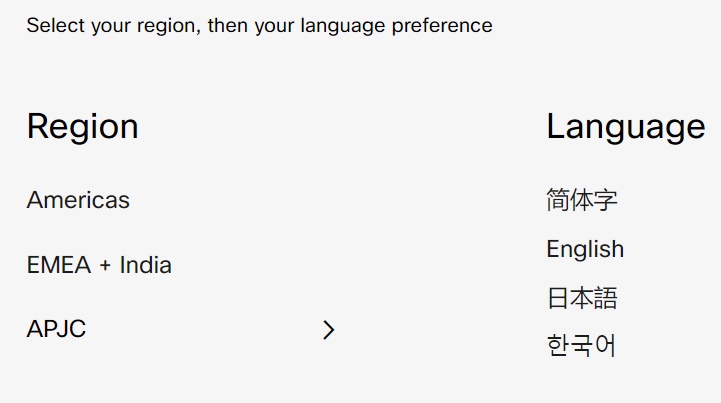Click the APJC label text
The height and width of the screenshot is (403, 721).
pos(56,329)
